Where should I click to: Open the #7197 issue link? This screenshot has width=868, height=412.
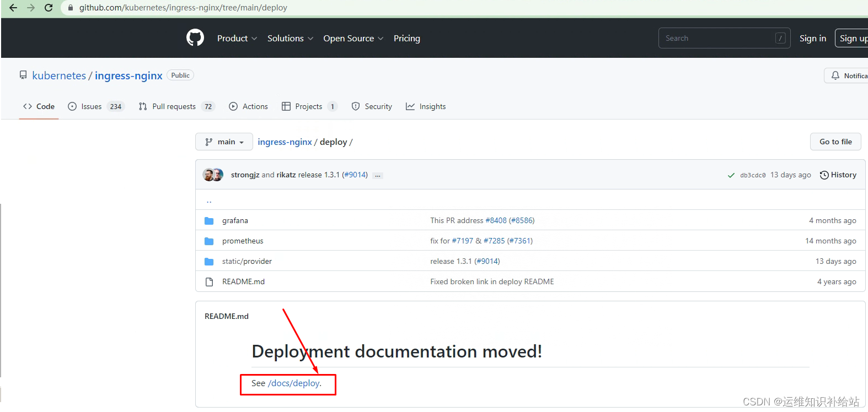point(462,241)
